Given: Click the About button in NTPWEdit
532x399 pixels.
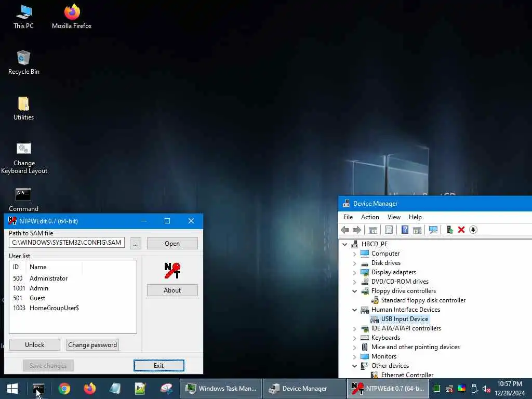Looking at the screenshot, I should 172,290.
